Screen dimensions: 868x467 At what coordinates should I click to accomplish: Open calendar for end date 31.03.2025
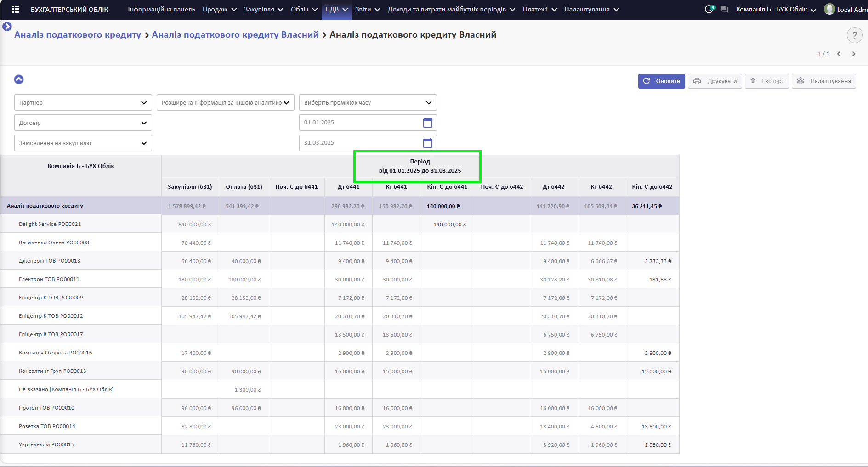coord(428,143)
